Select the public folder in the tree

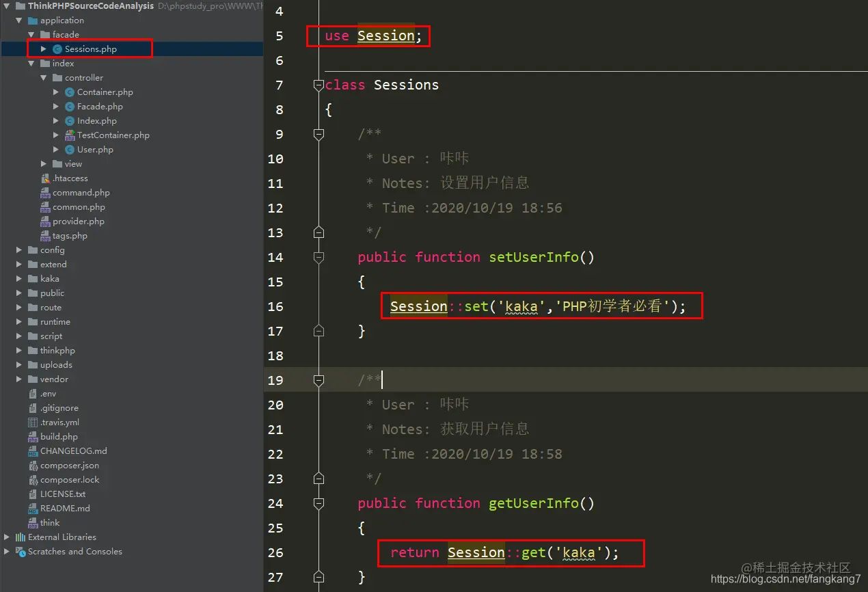[52, 293]
